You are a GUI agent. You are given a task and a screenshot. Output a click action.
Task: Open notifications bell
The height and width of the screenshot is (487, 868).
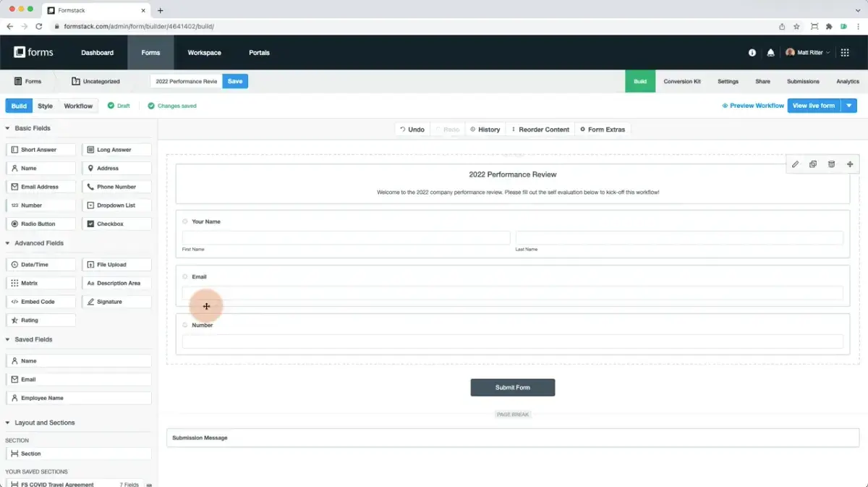[x=770, y=53]
